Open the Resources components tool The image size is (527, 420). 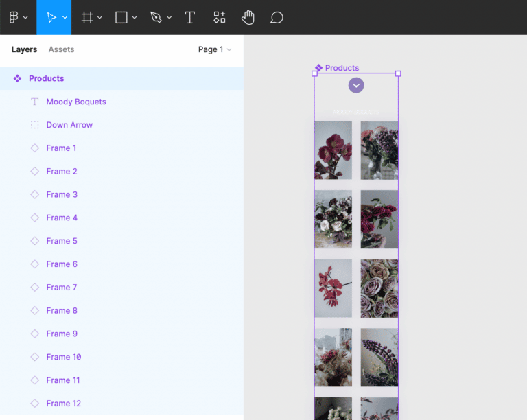219,17
